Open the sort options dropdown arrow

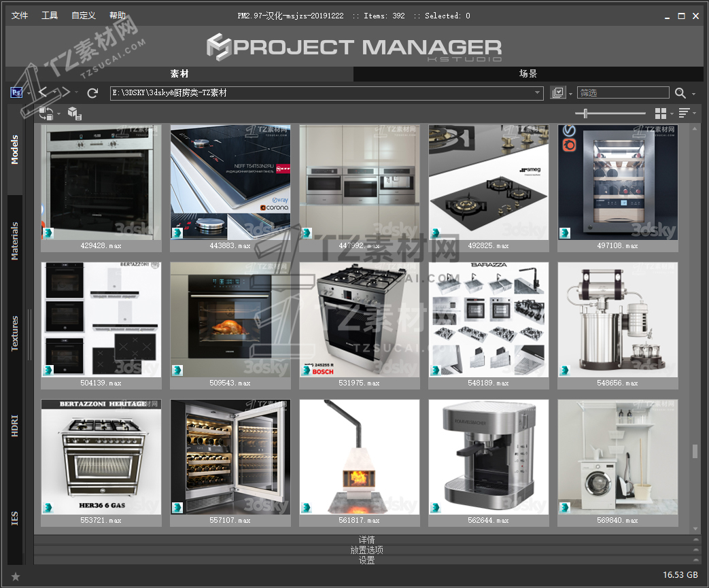tap(694, 113)
